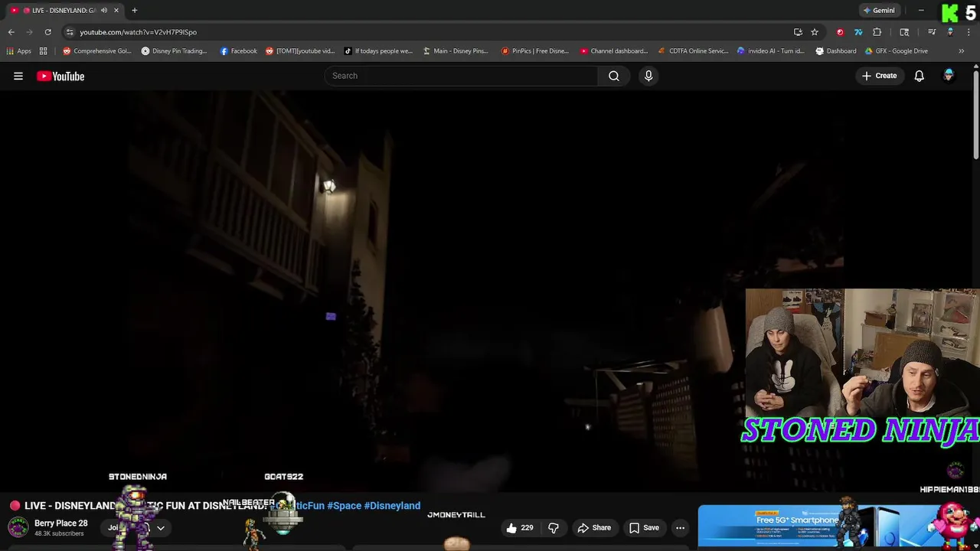980x551 pixels.
Task: Open invideo AI bookmark
Action: pos(771,51)
